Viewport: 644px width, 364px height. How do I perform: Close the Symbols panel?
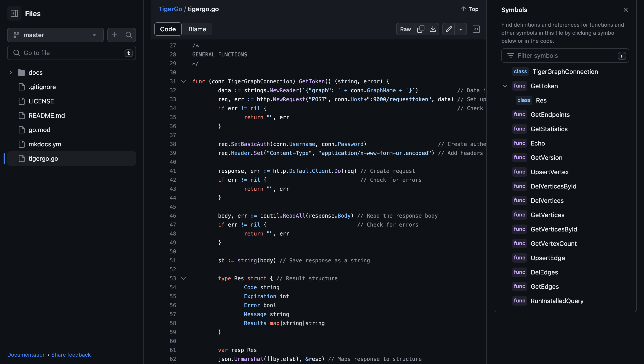coord(625,10)
